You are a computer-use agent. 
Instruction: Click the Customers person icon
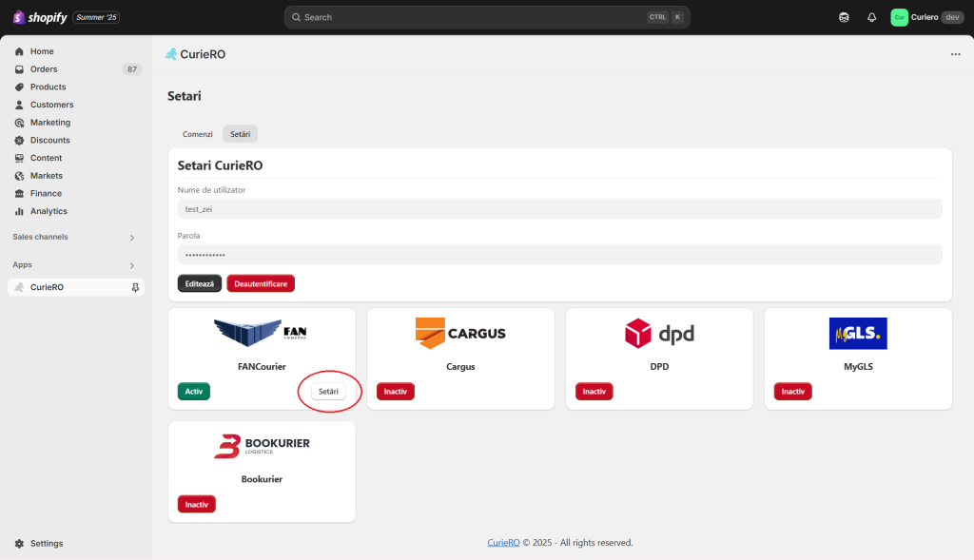pyautogui.click(x=19, y=105)
